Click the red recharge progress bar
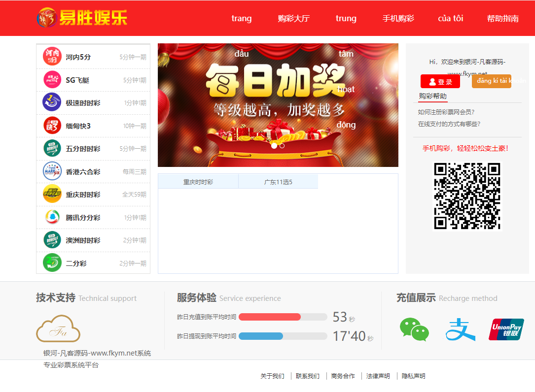The width and height of the screenshot is (535, 392). (270, 317)
